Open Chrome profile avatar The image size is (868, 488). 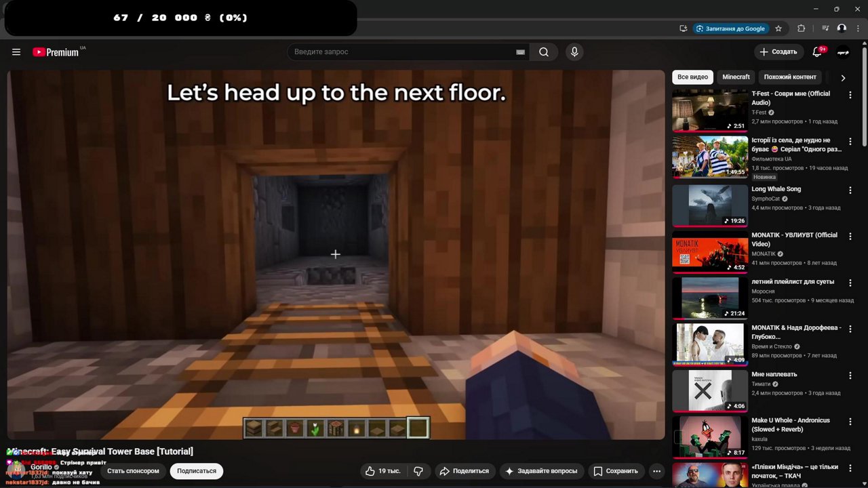[842, 28]
